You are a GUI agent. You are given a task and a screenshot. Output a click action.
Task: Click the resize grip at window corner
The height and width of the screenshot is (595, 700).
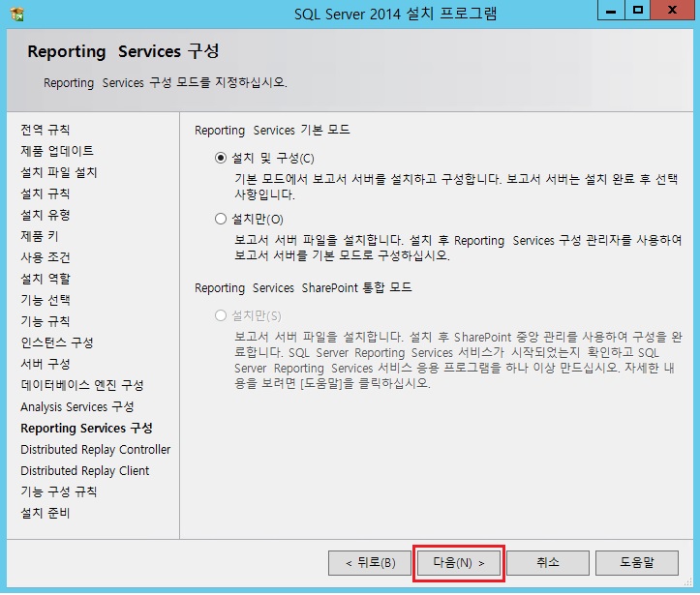688,581
